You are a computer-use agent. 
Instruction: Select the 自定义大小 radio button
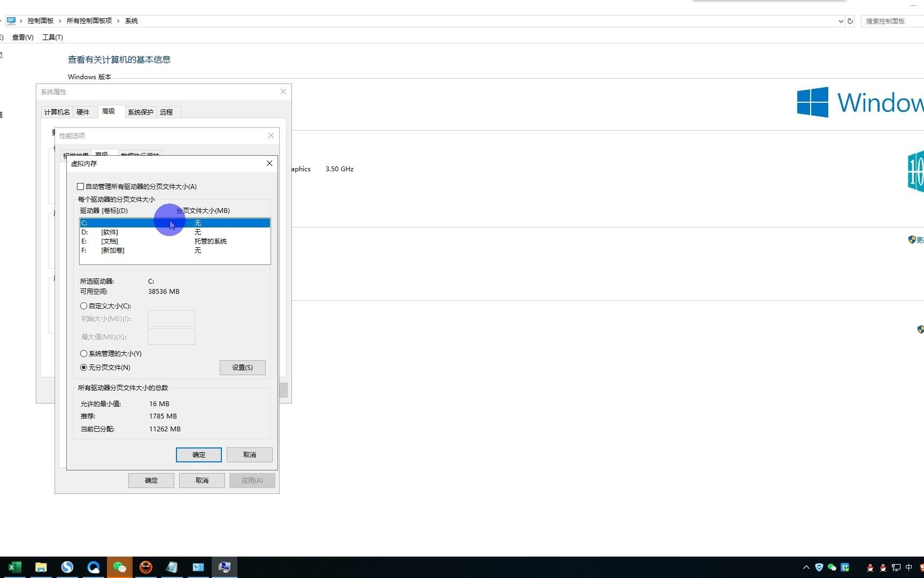(83, 306)
